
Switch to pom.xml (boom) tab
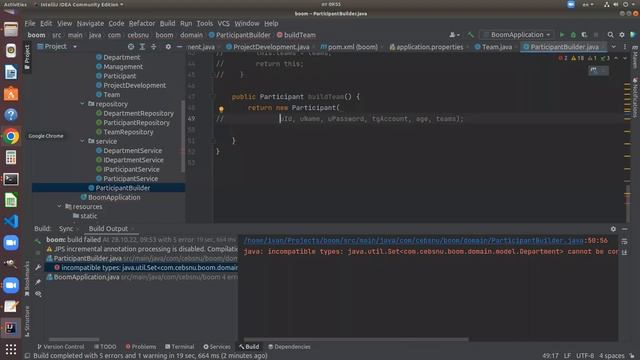click(349, 47)
